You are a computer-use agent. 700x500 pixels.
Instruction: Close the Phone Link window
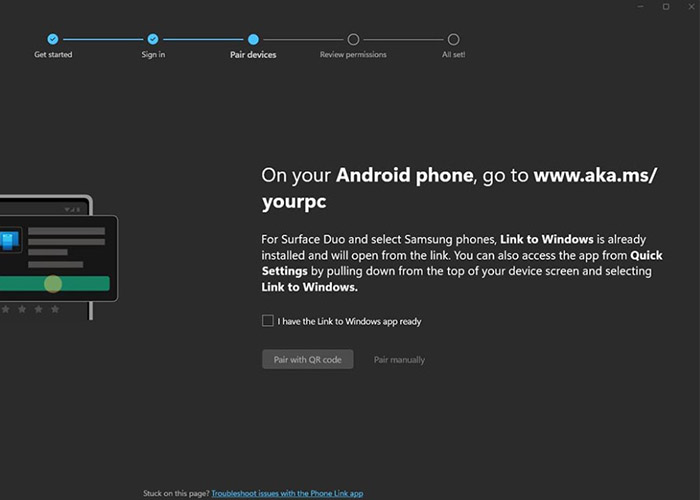(x=691, y=7)
